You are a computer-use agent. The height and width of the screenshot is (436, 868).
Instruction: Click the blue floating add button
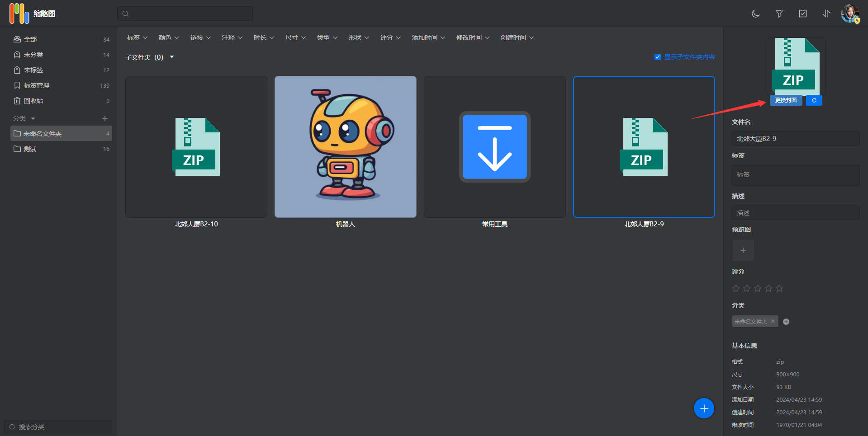pos(704,408)
